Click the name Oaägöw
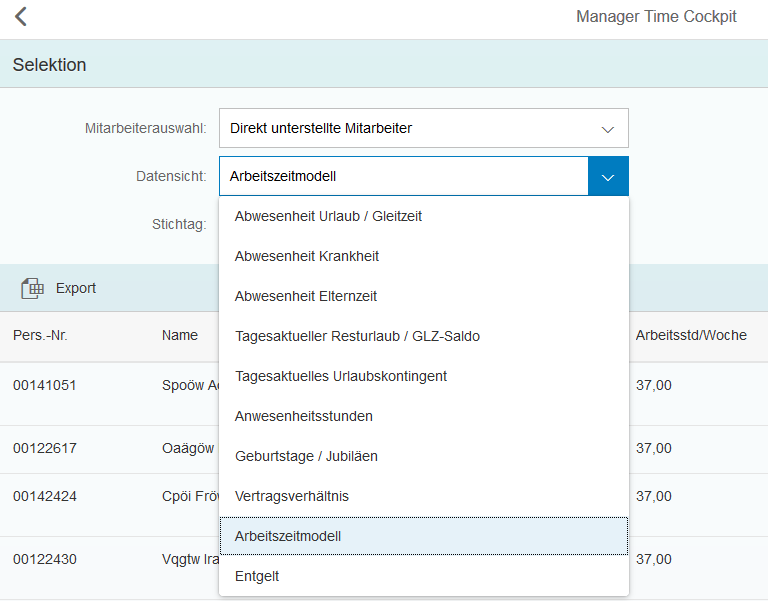Viewport: 768px width, 601px height. 188,448
